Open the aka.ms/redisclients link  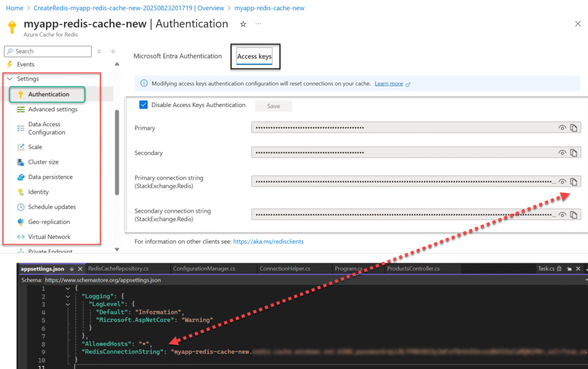coord(268,241)
